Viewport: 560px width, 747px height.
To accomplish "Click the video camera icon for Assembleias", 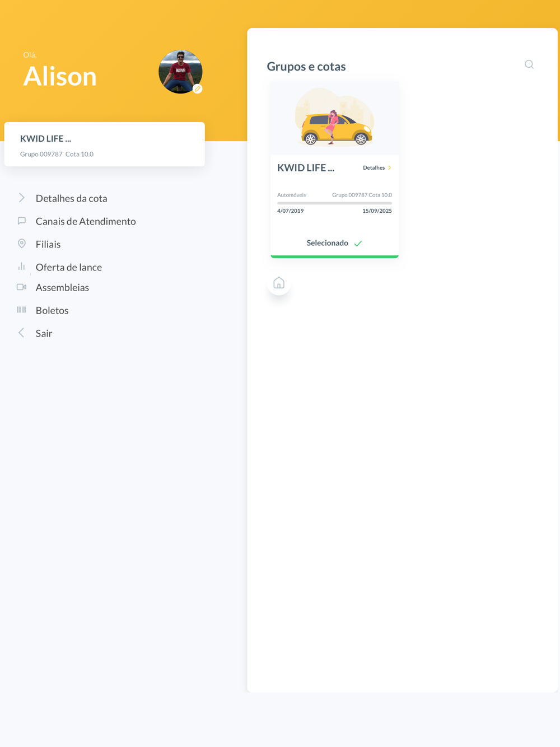I will tap(22, 287).
